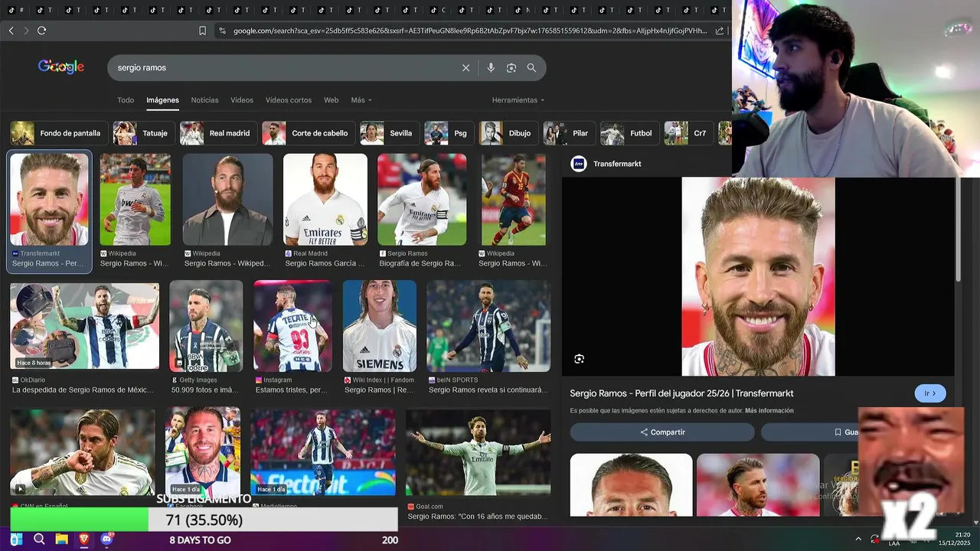Open Google Lens image search icon

511,68
